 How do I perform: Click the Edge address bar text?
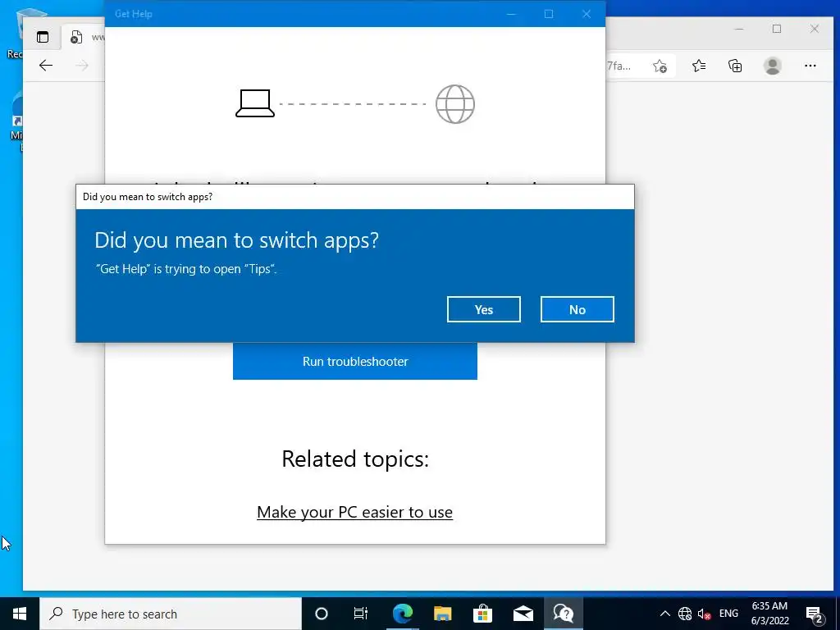tap(619, 66)
